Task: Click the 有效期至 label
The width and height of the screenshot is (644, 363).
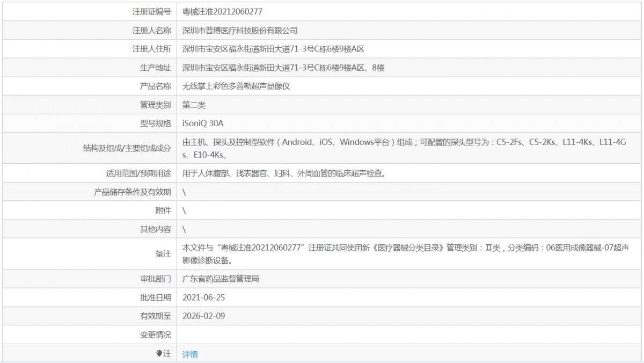Action: tap(155, 316)
